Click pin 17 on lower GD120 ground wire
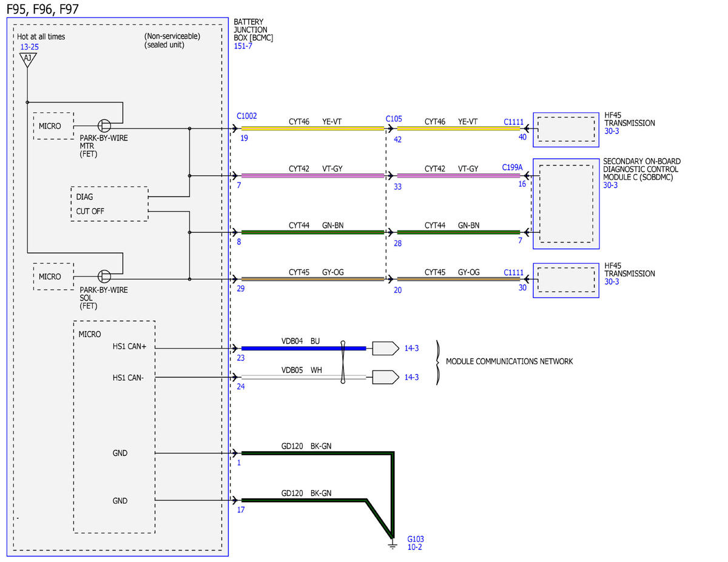The image size is (728, 562). pos(241,510)
